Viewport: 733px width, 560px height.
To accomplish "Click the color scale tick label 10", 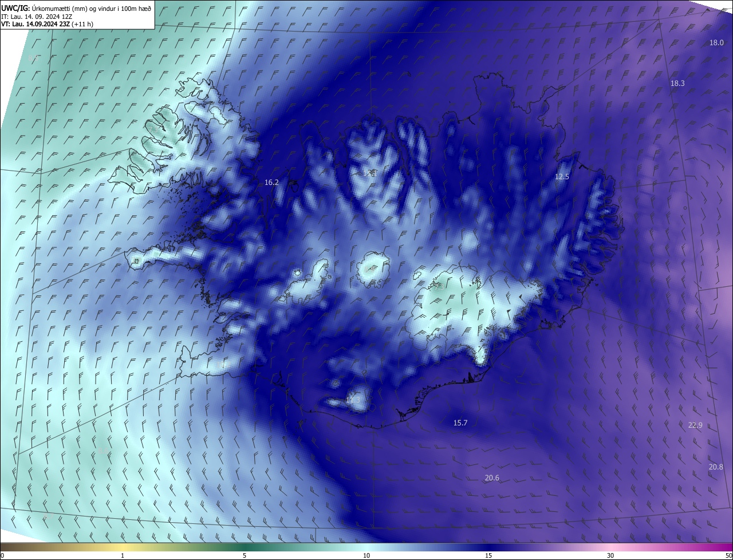I will coord(366,555).
